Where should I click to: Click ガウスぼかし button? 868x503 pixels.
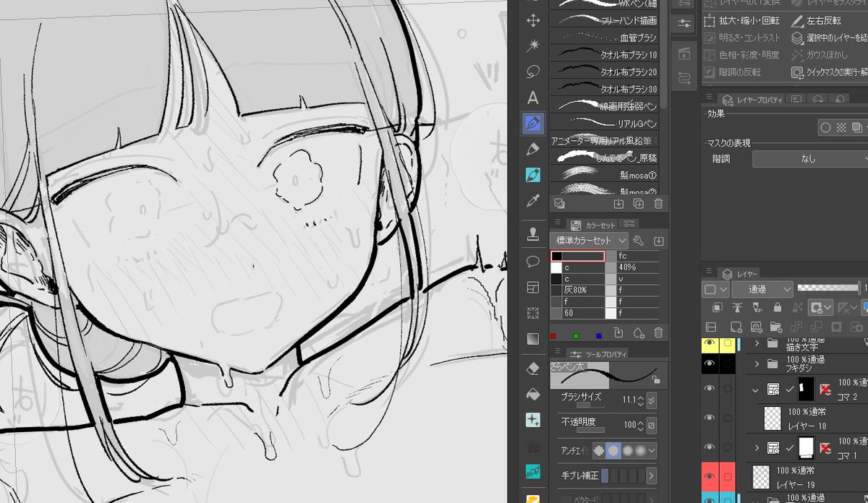820,56
